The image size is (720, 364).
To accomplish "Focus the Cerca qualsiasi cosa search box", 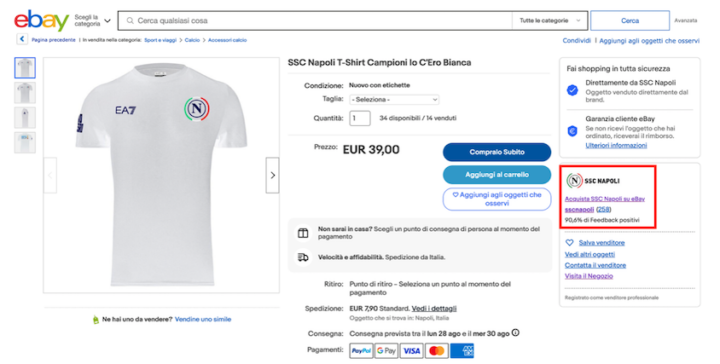I will 315,21.
